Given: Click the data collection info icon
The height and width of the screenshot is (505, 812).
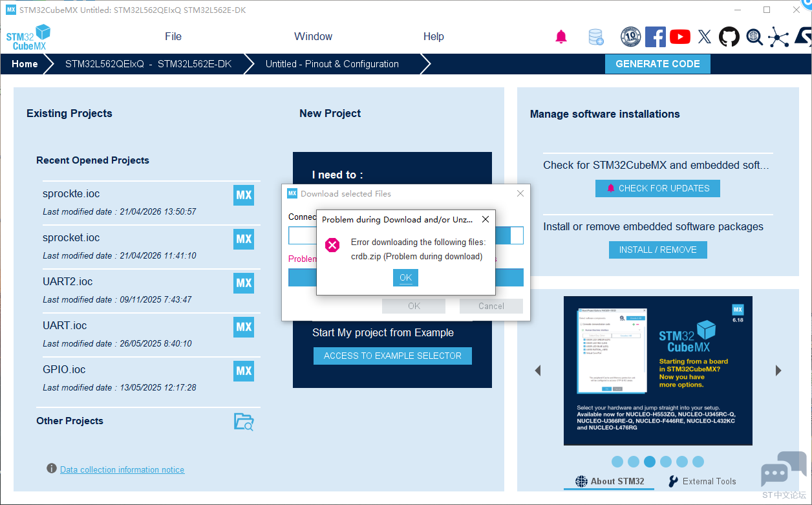Looking at the screenshot, I should click(x=52, y=468).
